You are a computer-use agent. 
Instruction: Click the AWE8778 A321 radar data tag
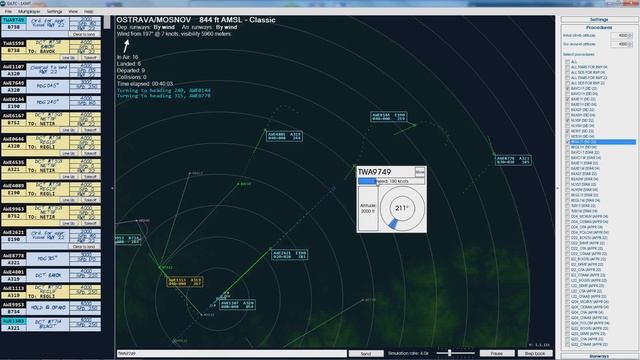513,160
